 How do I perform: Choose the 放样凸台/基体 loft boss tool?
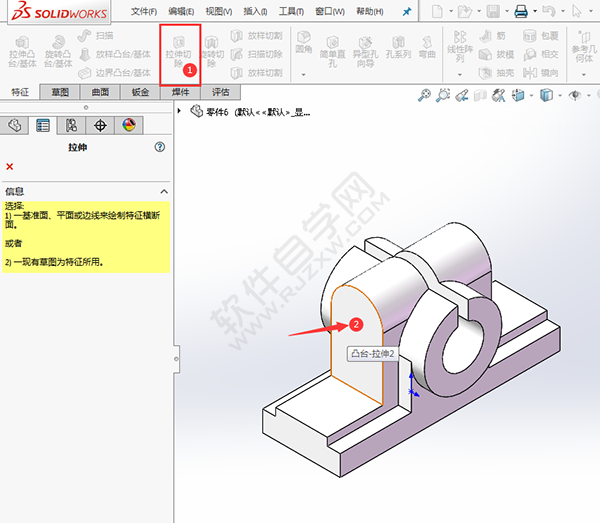115,54
